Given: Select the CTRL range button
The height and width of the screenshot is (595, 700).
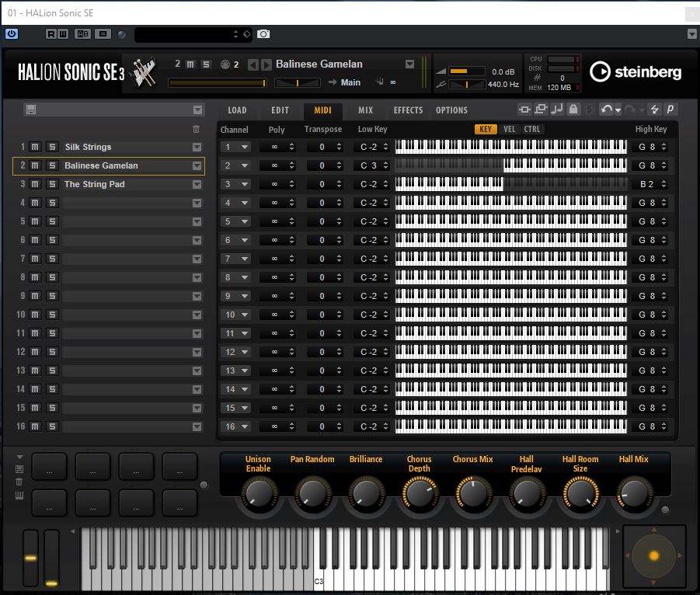Looking at the screenshot, I should 531,129.
